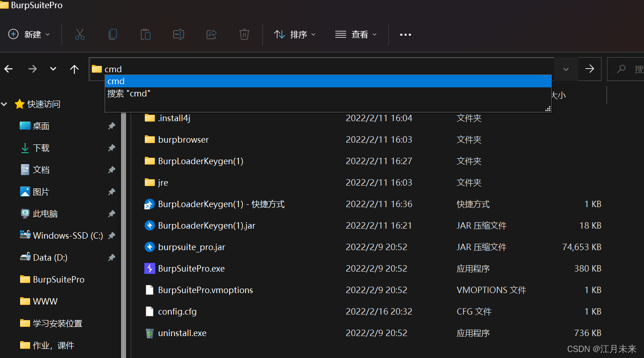Select the highlighted cmd suggestion

click(x=328, y=81)
